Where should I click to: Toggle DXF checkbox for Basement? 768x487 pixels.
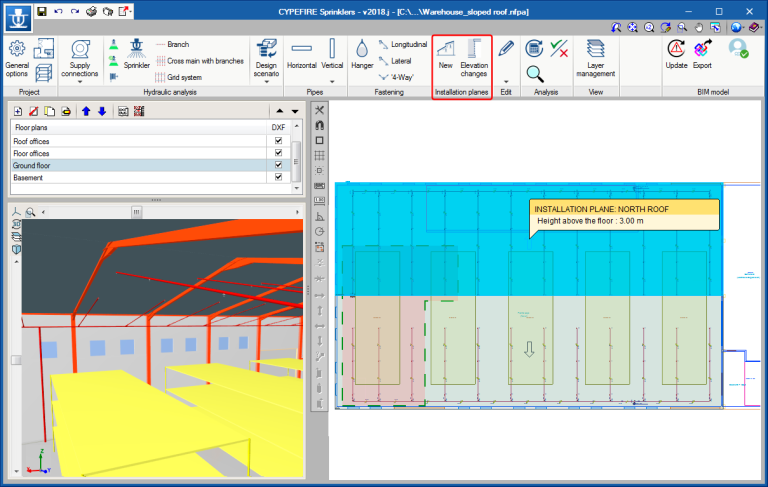coord(279,177)
